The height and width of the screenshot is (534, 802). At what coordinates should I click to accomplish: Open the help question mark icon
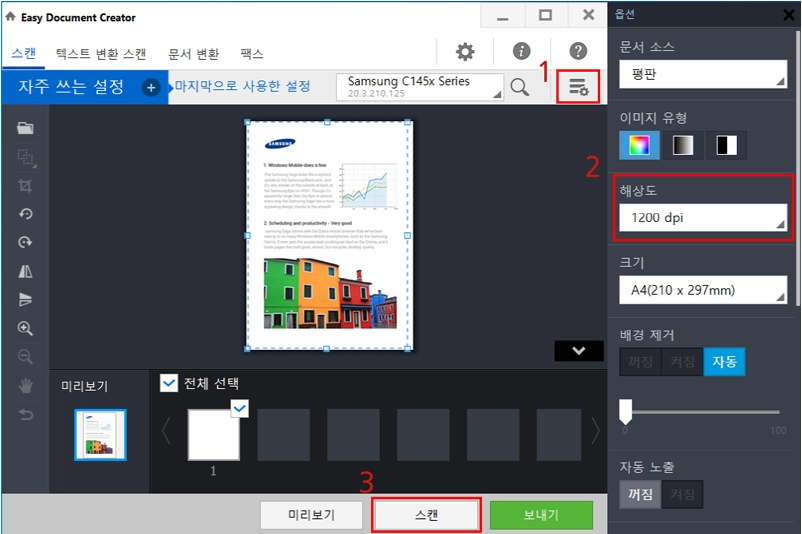click(x=578, y=51)
